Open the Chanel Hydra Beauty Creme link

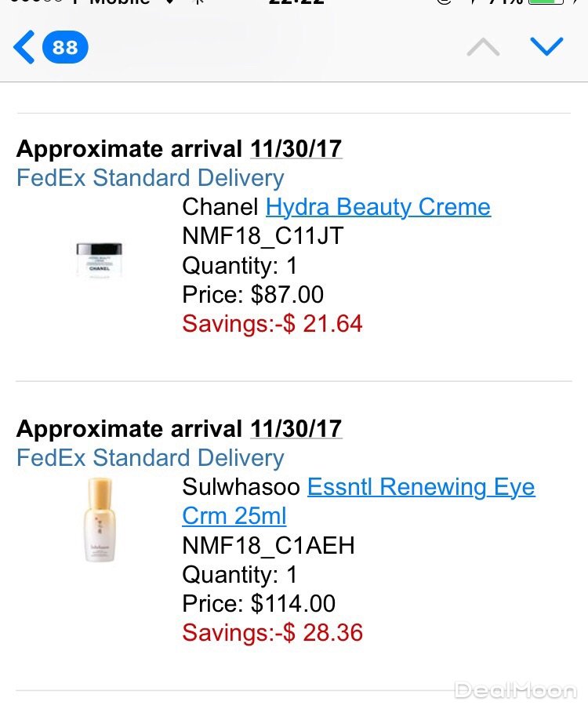(378, 207)
